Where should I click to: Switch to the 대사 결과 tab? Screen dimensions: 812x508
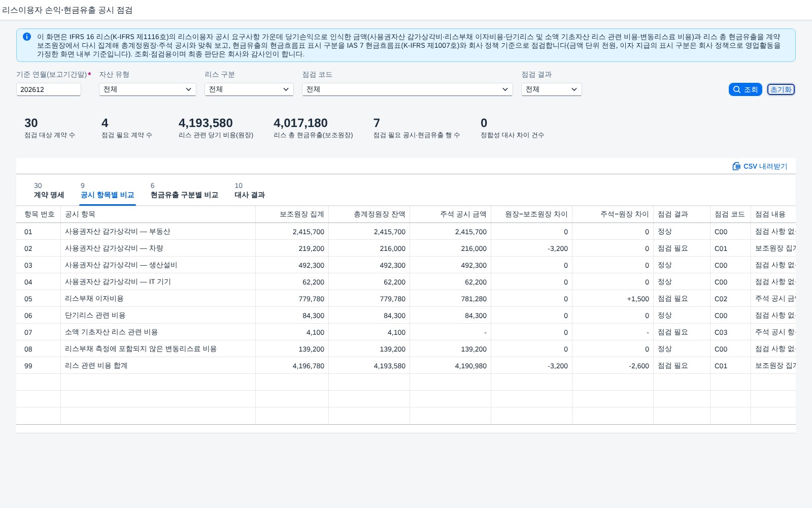[250, 190]
